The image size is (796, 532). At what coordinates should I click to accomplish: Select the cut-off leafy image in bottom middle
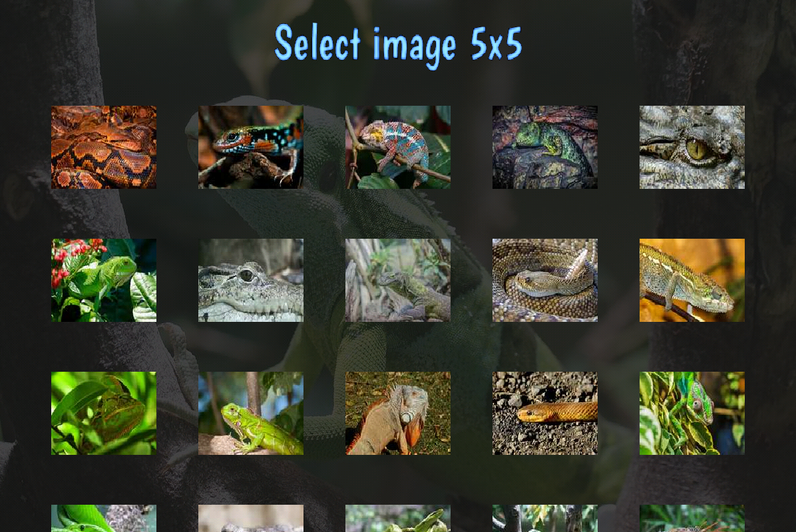[x=398, y=518]
